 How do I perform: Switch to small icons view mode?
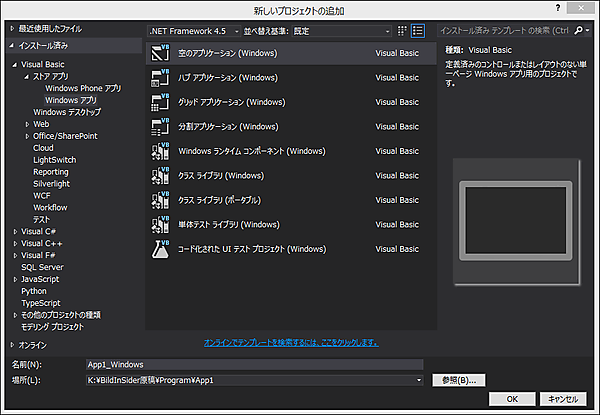[402, 31]
